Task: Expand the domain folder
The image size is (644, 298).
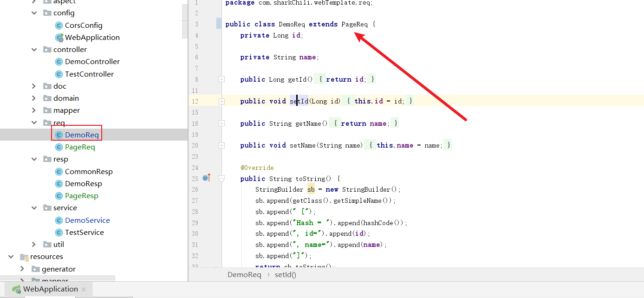Action: coord(34,98)
